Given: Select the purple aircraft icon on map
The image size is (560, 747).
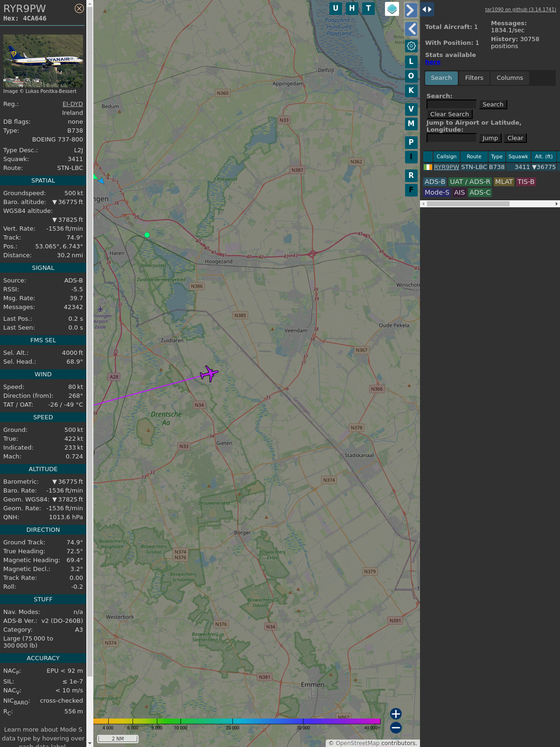Looking at the screenshot, I should coord(209,373).
